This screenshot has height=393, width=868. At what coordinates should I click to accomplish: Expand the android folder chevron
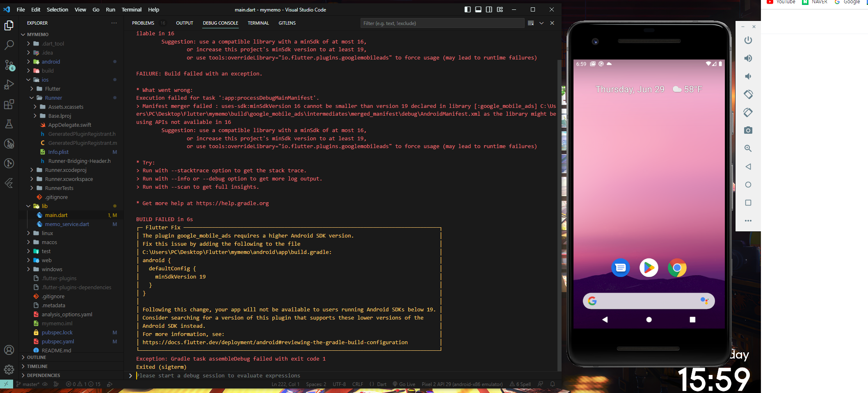[x=29, y=62]
